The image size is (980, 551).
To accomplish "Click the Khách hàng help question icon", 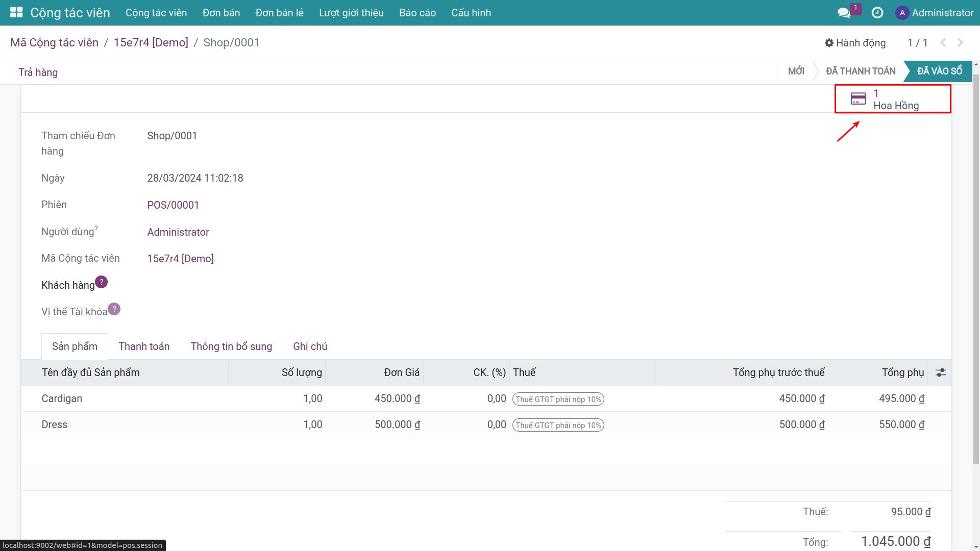I will [x=102, y=282].
